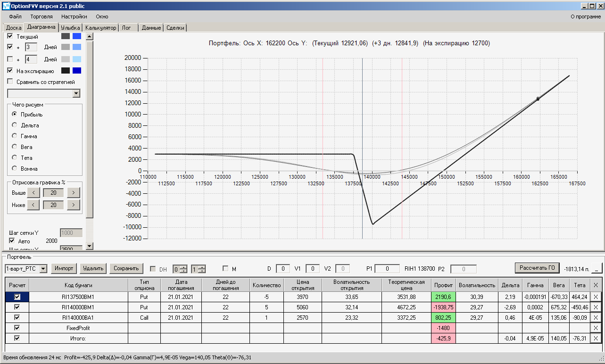Click the Удалить button

pos(93,268)
